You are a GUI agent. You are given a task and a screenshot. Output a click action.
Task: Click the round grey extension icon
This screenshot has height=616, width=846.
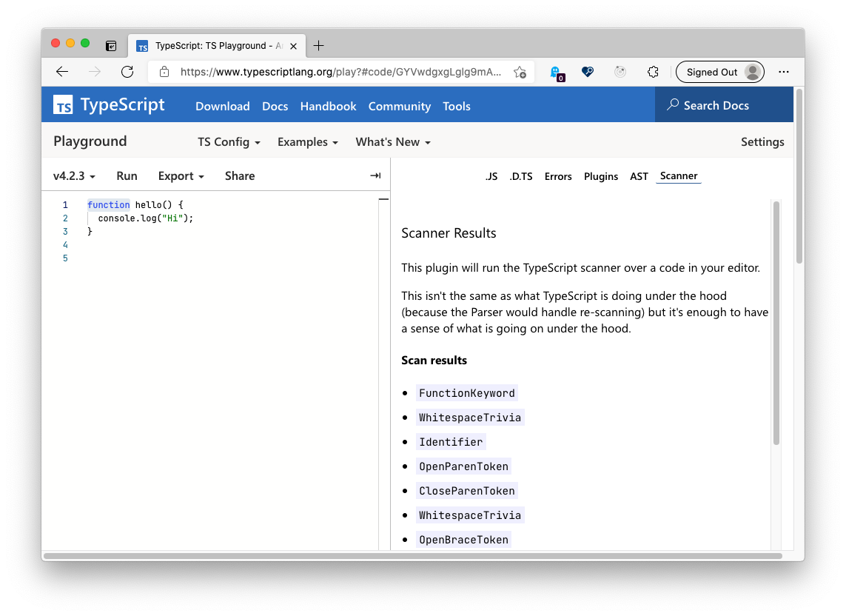coord(620,72)
